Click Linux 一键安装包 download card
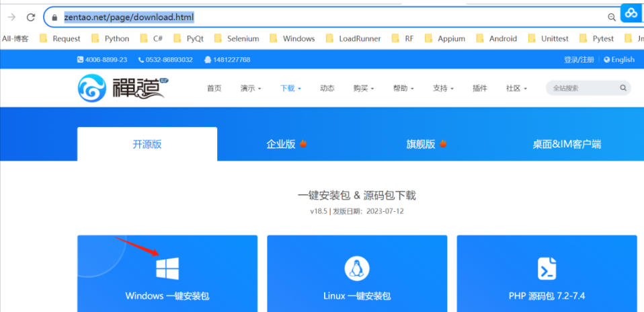The width and height of the screenshot is (644, 312). 357,274
